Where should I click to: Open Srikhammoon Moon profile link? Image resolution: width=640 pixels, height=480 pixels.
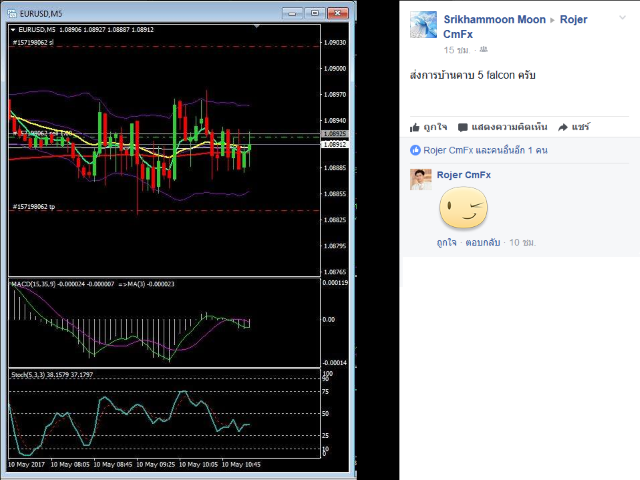[x=495, y=19]
